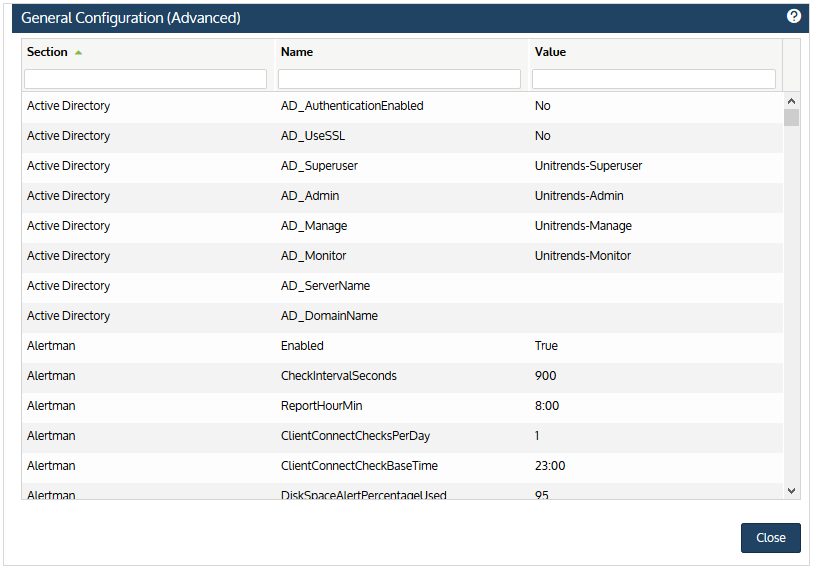Select the ReportHourMin row
The image size is (814, 569).
pos(402,406)
